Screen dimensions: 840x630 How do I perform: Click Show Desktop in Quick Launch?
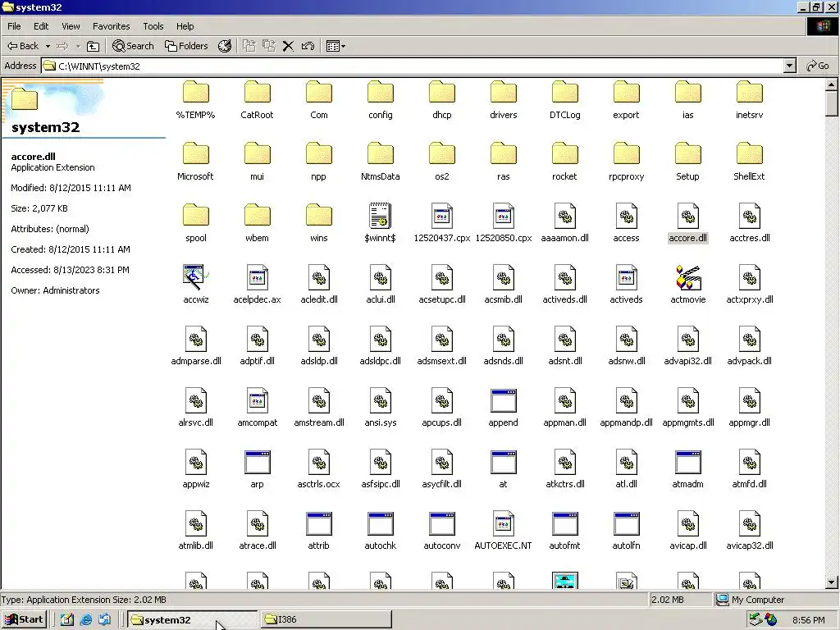pos(67,620)
